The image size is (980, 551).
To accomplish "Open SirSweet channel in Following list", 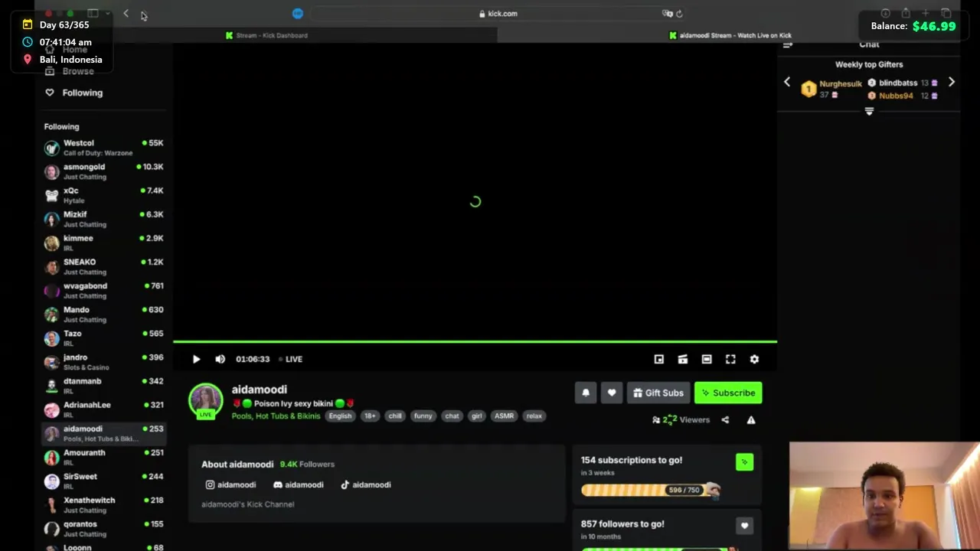I will 103,481.
